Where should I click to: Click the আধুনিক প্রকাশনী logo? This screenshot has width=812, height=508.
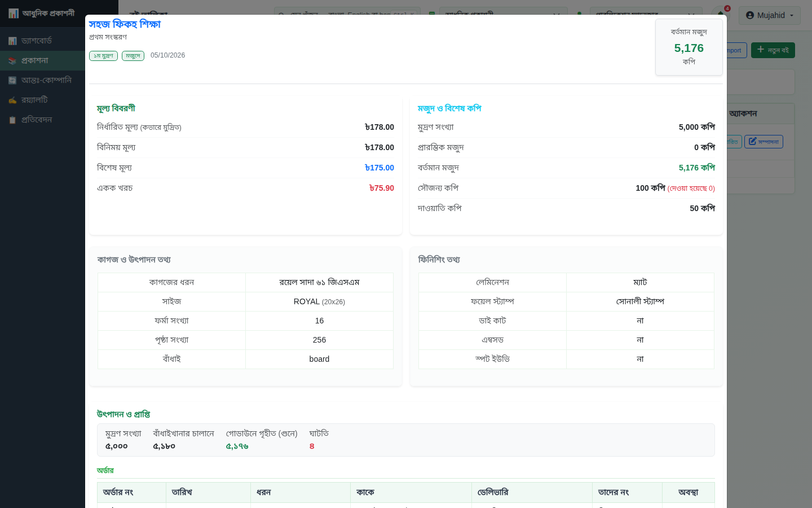(x=42, y=13)
